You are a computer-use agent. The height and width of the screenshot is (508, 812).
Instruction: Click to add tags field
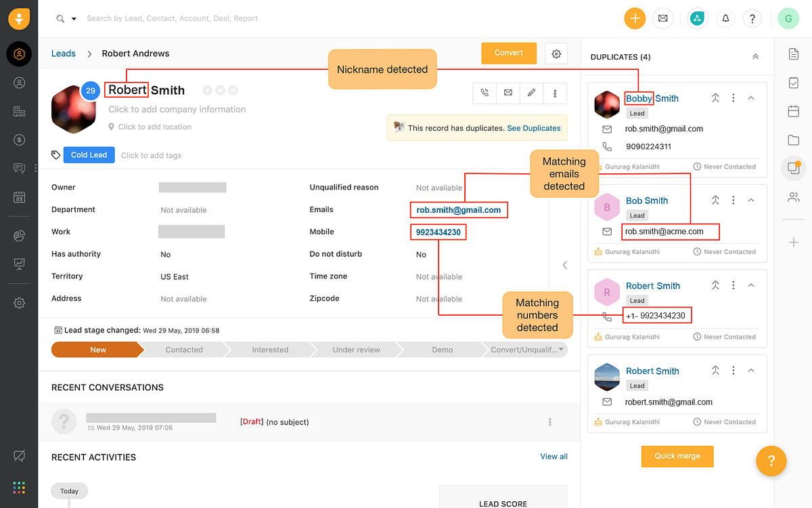click(151, 155)
